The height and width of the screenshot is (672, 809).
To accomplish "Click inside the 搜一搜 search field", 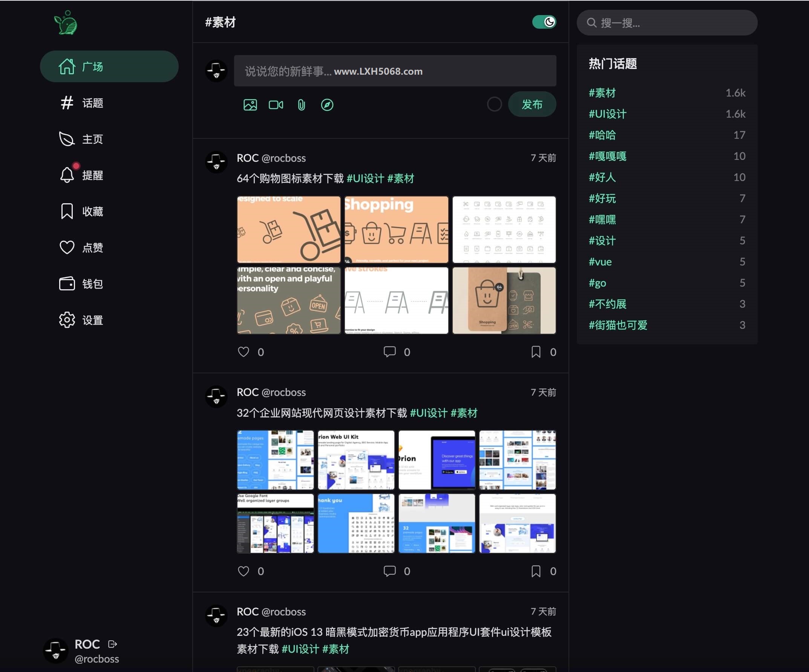I will click(x=667, y=23).
